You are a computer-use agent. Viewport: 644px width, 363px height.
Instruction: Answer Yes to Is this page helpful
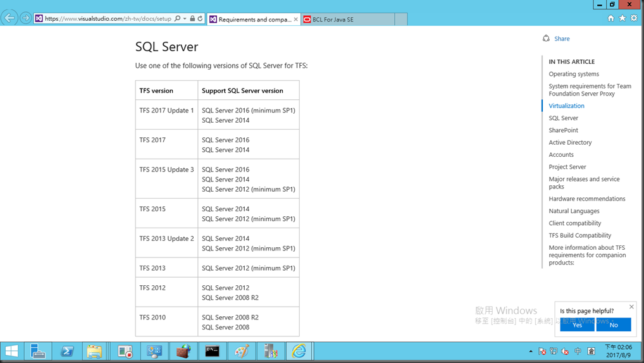coord(577,324)
